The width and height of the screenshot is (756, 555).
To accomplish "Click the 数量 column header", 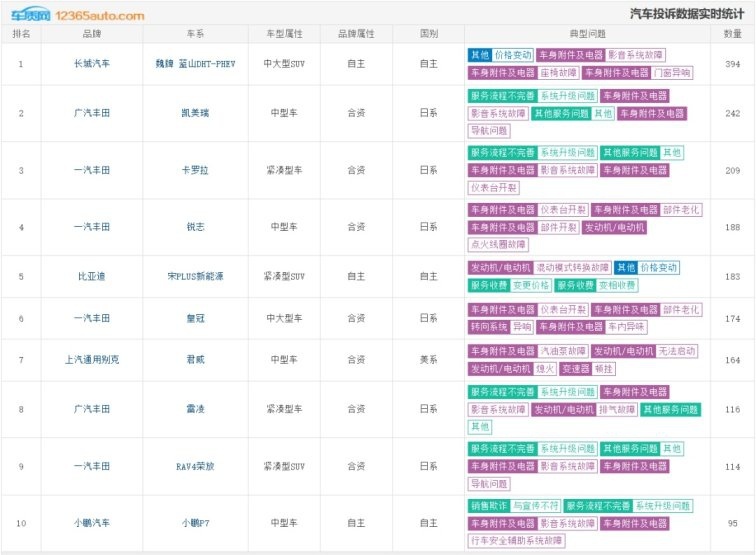I will [x=732, y=34].
